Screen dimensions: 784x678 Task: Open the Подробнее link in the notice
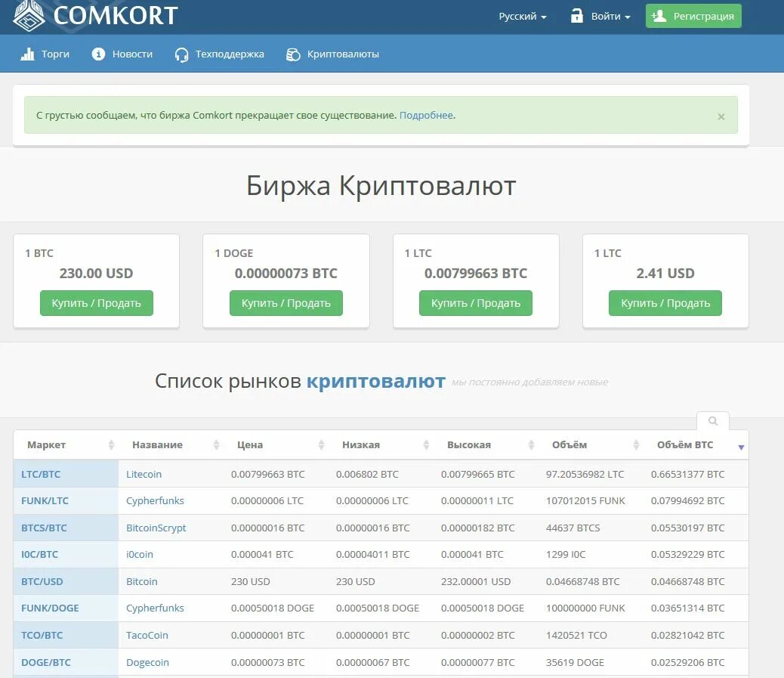426,115
